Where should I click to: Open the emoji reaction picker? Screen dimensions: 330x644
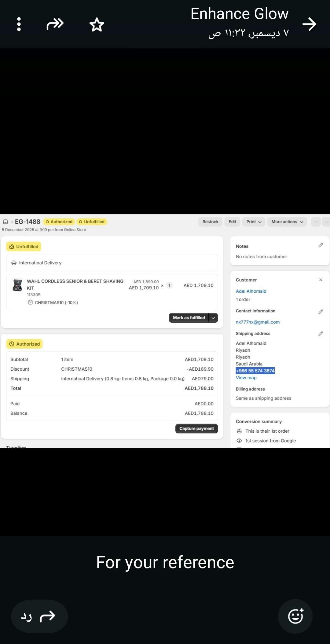point(295,616)
